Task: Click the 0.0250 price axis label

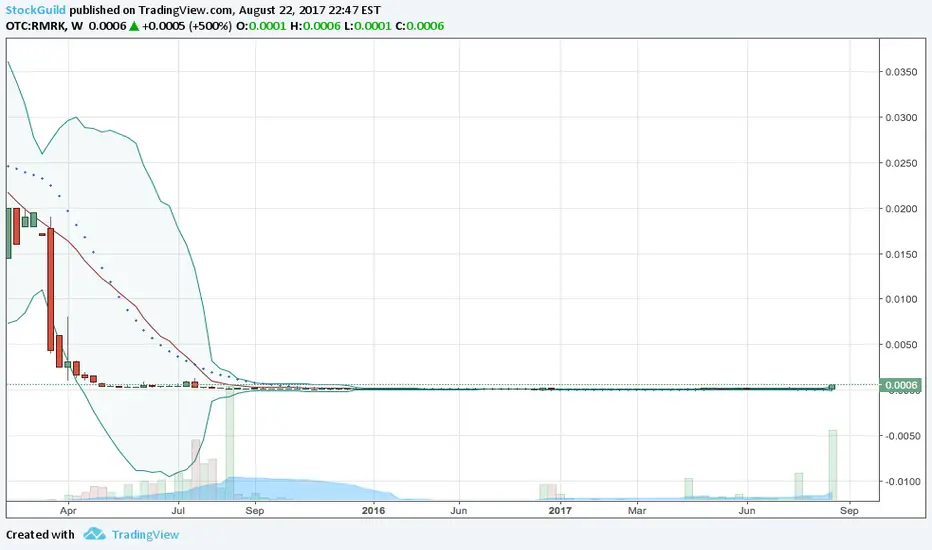Action: [901, 163]
